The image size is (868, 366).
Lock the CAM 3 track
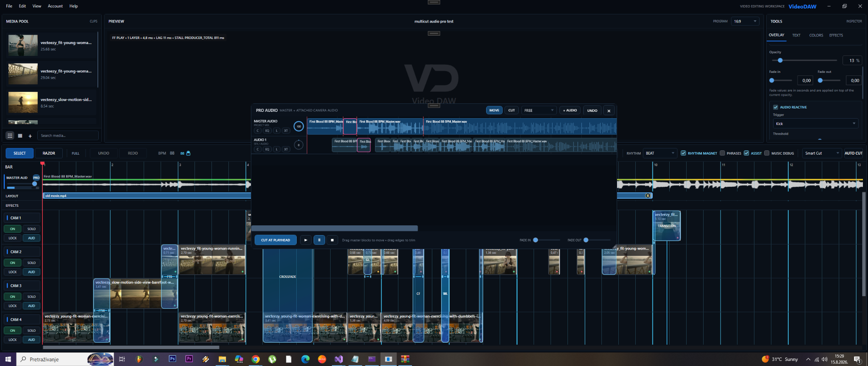coord(13,306)
